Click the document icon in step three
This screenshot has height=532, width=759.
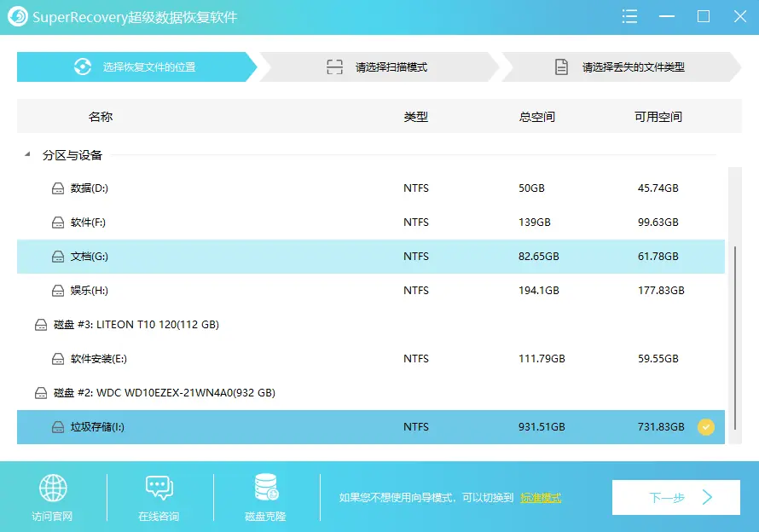[x=561, y=66]
